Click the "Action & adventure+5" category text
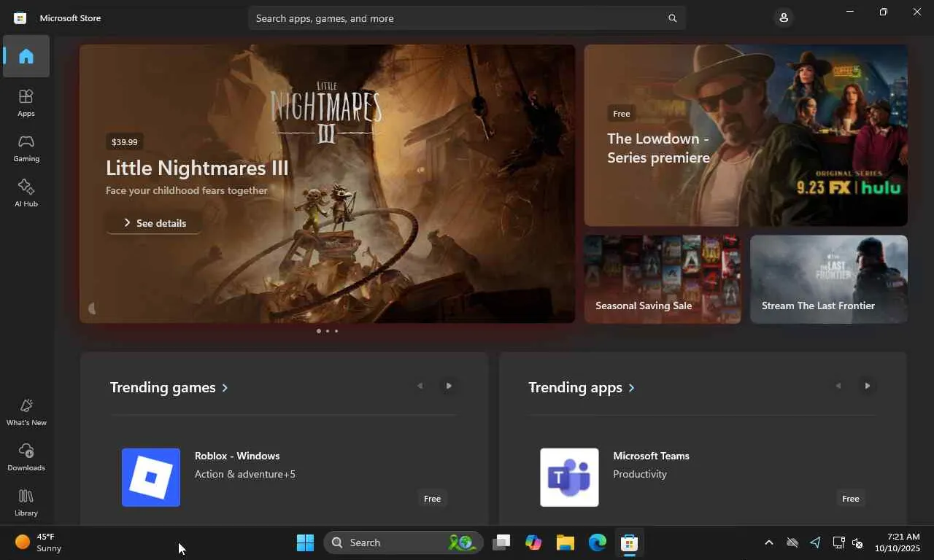 pyautogui.click(x=245, y=474)
